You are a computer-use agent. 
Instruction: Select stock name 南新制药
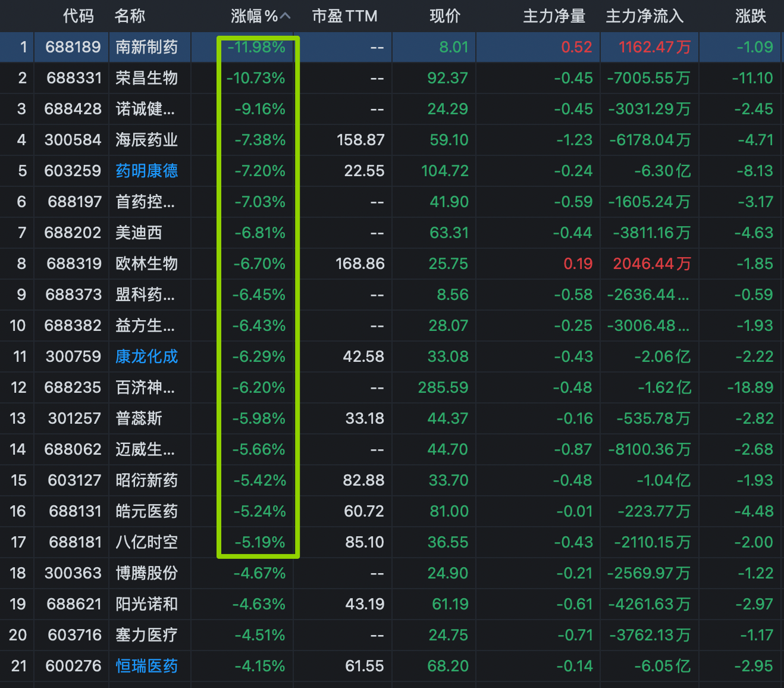pyautogui.click(x=147, y=47)
